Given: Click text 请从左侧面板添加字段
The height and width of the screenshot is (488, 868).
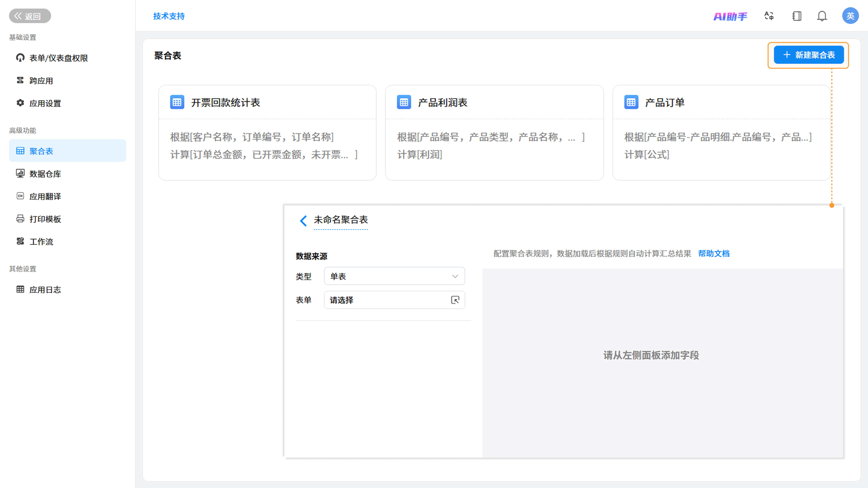Looking at the screenshot, I should tap(651, 355).
